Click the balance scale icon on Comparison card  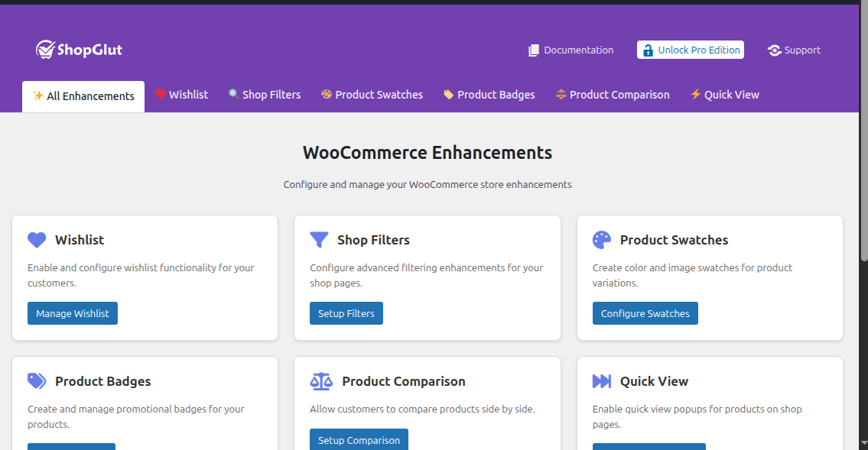click(x=321, y=381)
